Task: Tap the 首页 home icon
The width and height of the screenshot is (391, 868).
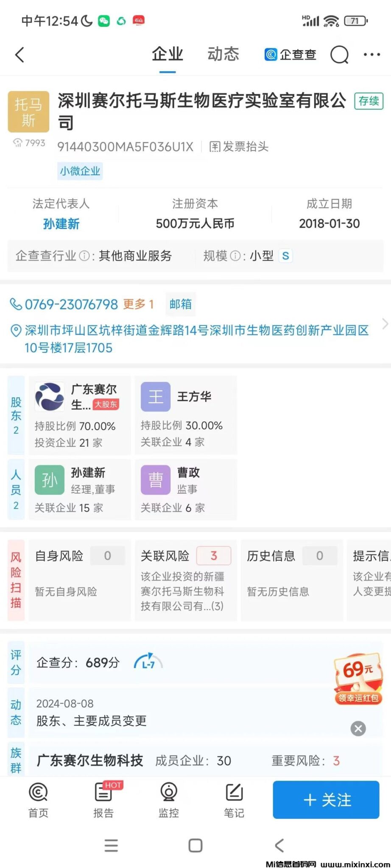Action: pyautogui.click(x=38, y=800)
